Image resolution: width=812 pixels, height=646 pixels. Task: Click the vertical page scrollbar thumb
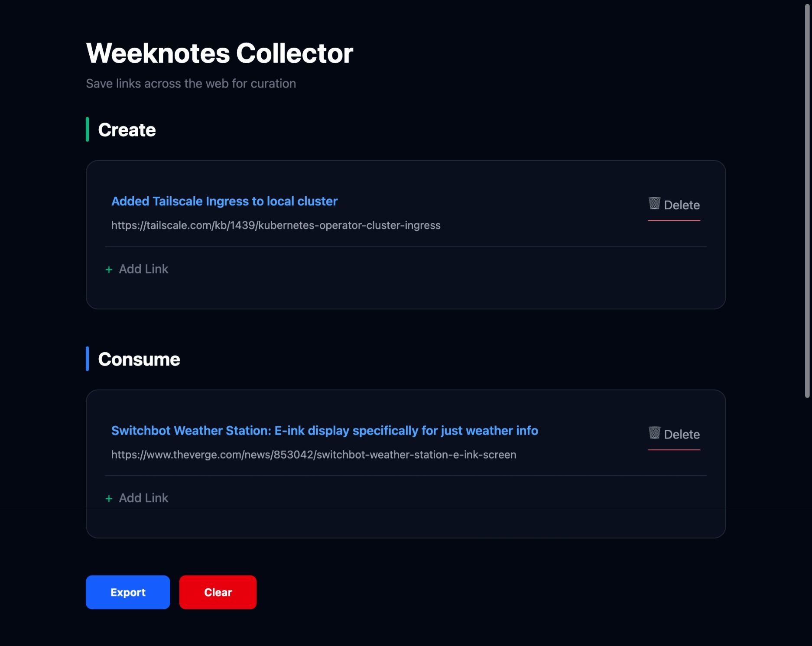[x=807, y=199]
